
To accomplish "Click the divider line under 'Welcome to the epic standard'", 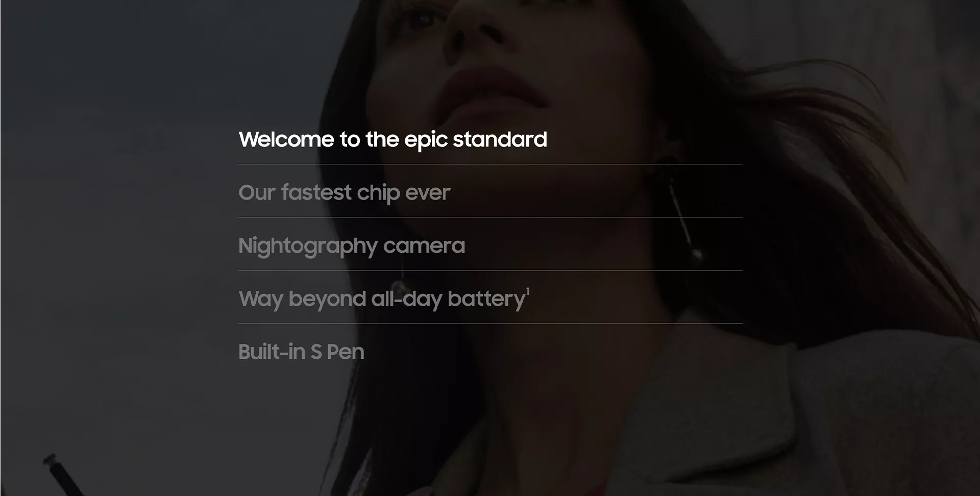I will pos(491,164).
